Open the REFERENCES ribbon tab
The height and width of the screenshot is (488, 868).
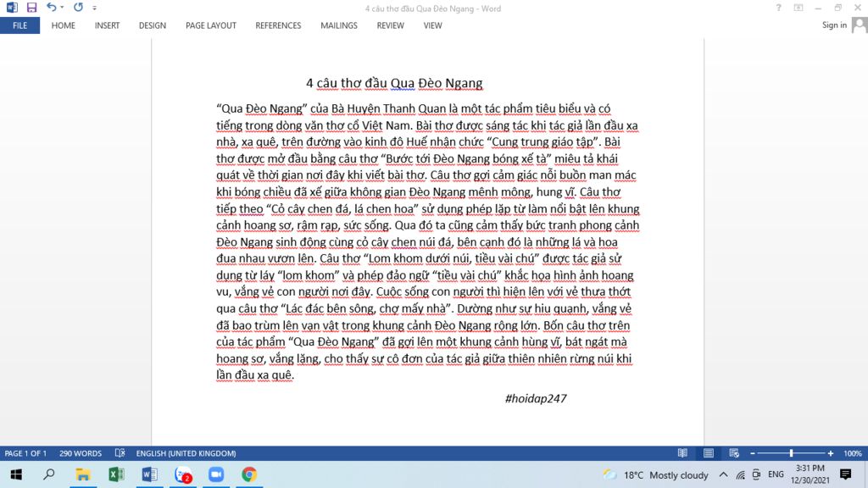click(278, 25)
